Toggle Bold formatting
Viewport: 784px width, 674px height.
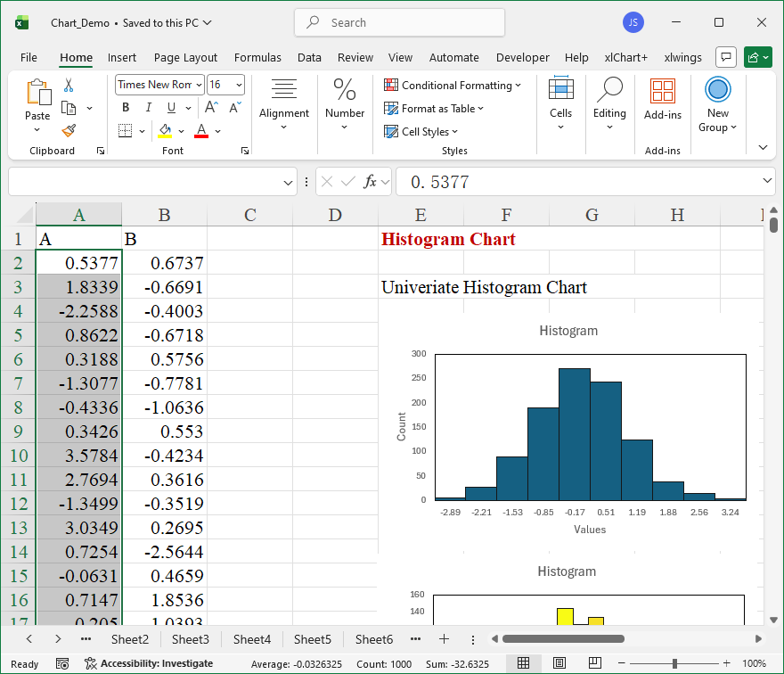pos(126,108)
